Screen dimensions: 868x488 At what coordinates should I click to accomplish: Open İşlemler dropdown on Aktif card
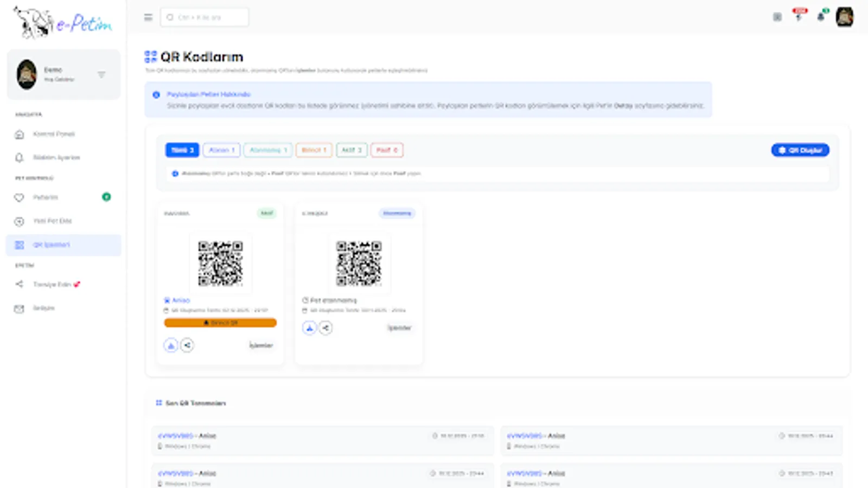(x=261, y=345)
